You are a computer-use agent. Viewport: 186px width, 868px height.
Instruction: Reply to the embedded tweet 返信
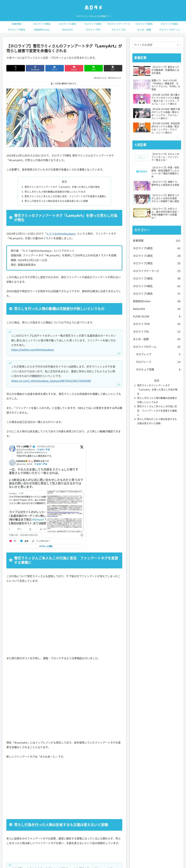point(24,541)
